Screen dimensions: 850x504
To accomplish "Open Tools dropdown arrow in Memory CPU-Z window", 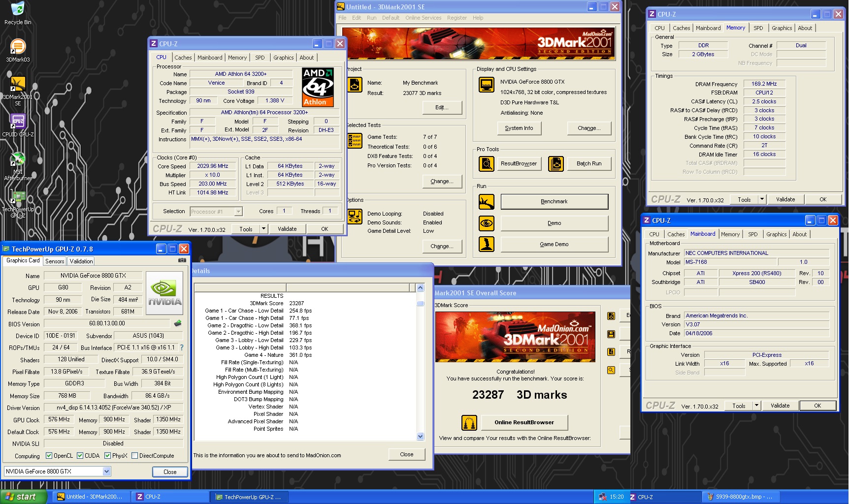I will tap(762, 199).
